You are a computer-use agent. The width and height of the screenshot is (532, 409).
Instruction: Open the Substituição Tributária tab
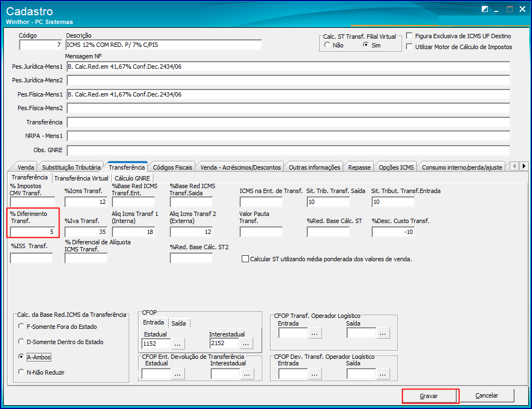pyautogui.click(x=71, y=167)
